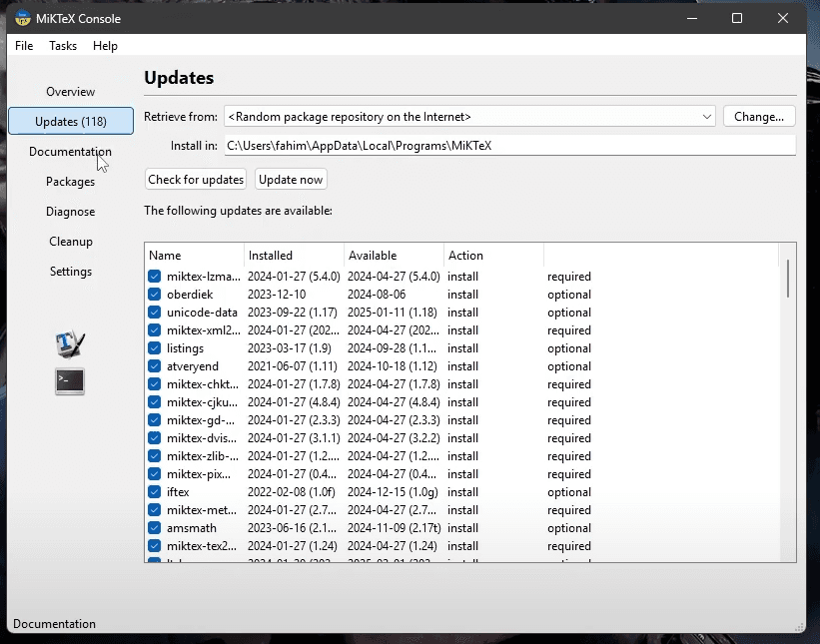The width and height of the screenshot is (820, 644).
Task: Select the miktex-met package name
Action: pos(202,509)
